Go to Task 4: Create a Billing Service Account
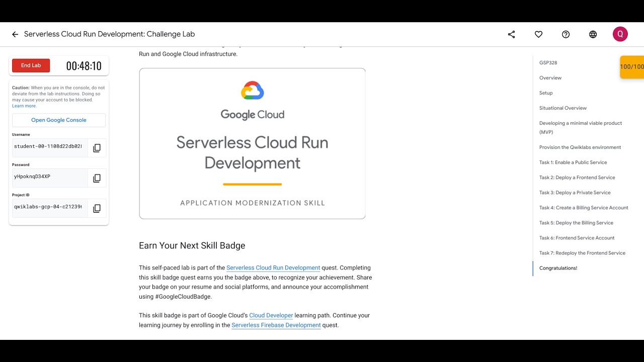The width and height of the screenshot is (644, 362). 584,208
